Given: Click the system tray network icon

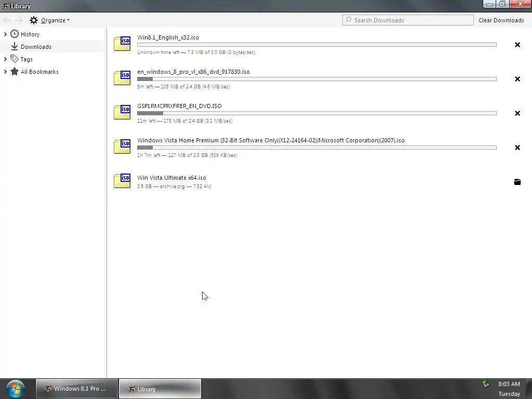Looking at the screenshot, I should click(x=486, y=384).
